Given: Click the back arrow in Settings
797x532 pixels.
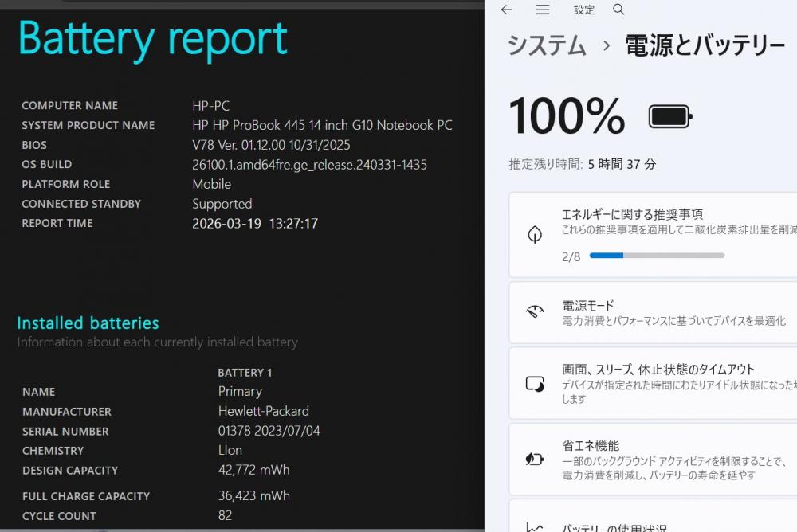Looking at the screenshot, I should [506, 10].
